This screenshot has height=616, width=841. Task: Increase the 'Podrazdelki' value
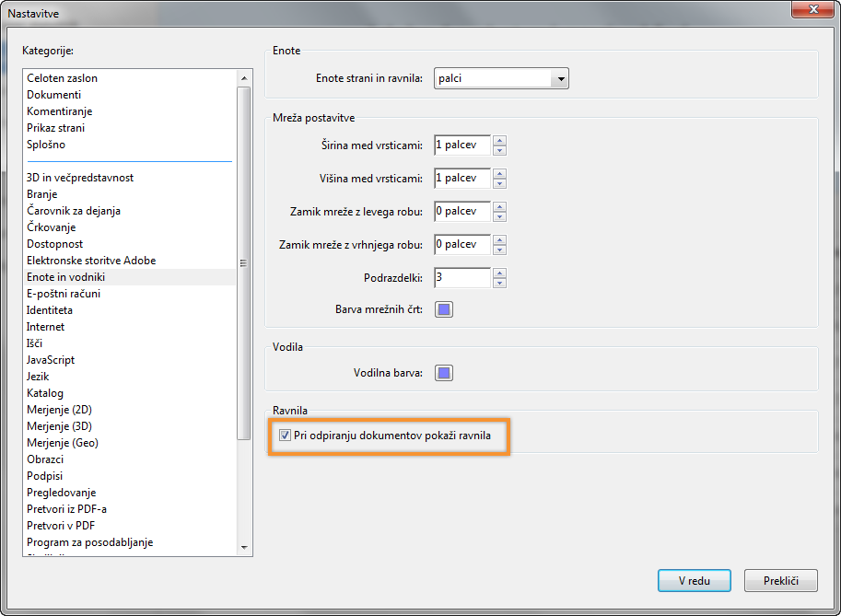click(x=499, y=273)
